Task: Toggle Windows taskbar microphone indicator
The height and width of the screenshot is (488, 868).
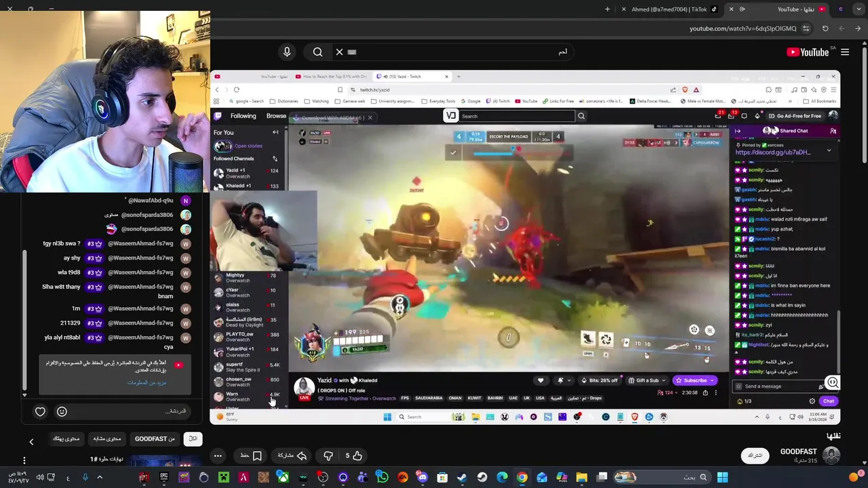Action: click(85, 477)
